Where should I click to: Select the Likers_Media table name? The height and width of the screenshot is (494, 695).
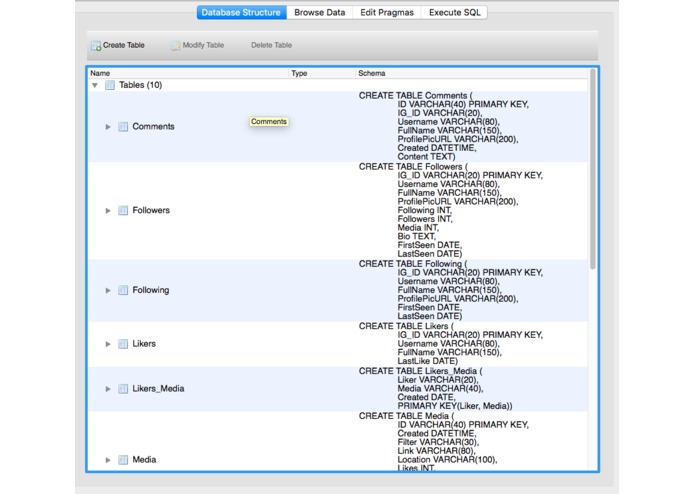(x=158, y=389)
